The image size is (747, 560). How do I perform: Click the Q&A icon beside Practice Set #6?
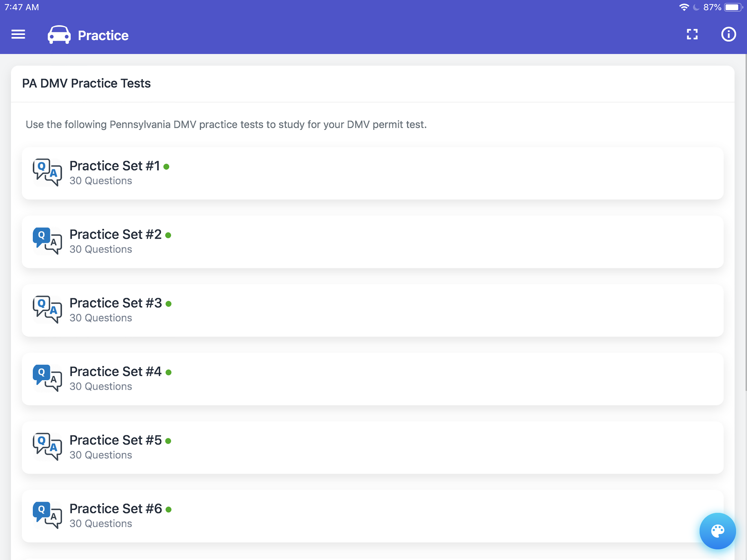(x=47, y=516)
